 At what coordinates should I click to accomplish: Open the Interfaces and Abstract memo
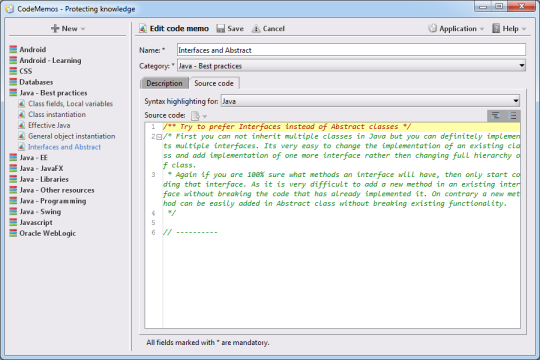pos(64,147)
